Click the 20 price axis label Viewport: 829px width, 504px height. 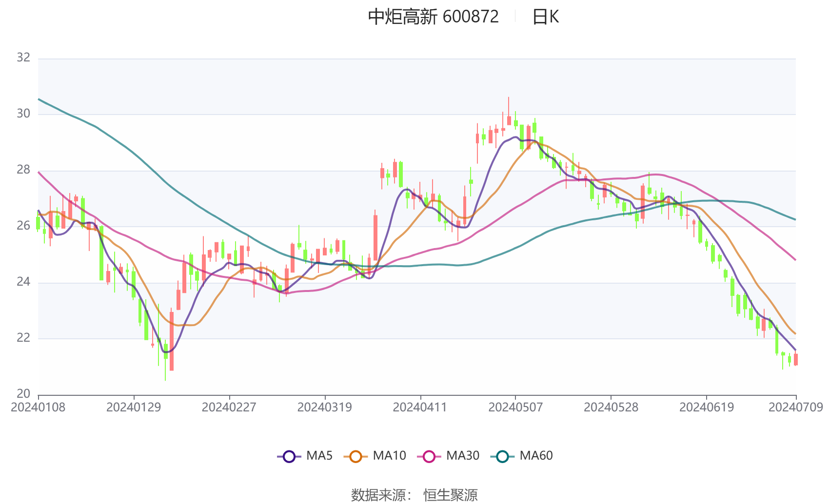(x=23, y=394)
